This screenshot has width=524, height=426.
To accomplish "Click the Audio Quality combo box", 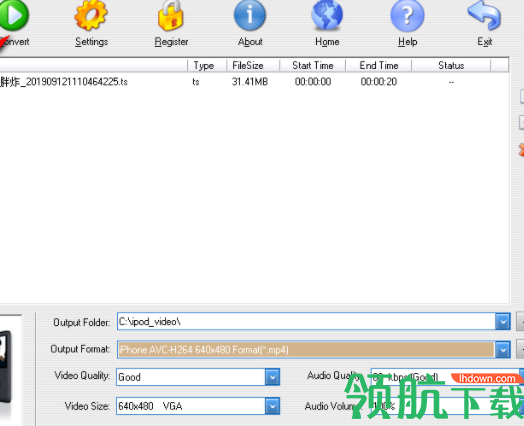I will tap(447, 377).
